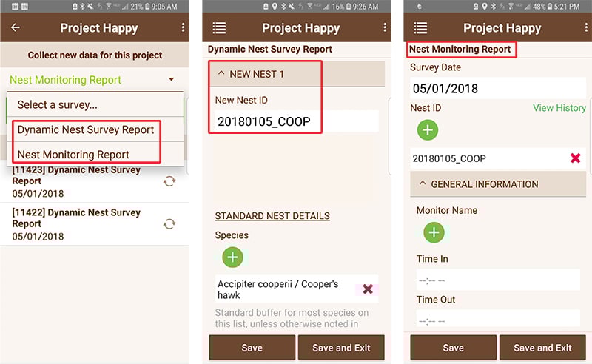
Task: Delete nest ID 20180105_COOP with red X
Action: point(575,158)
